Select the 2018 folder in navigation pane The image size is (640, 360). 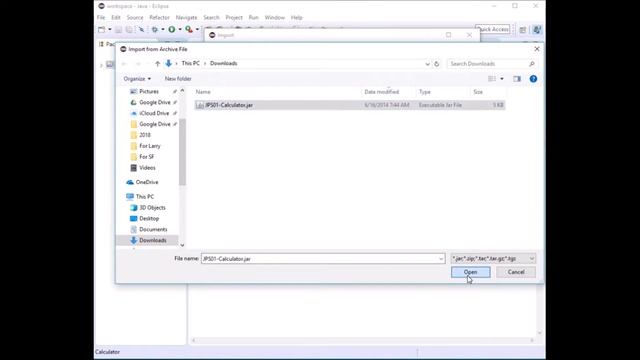coord(140,135)
